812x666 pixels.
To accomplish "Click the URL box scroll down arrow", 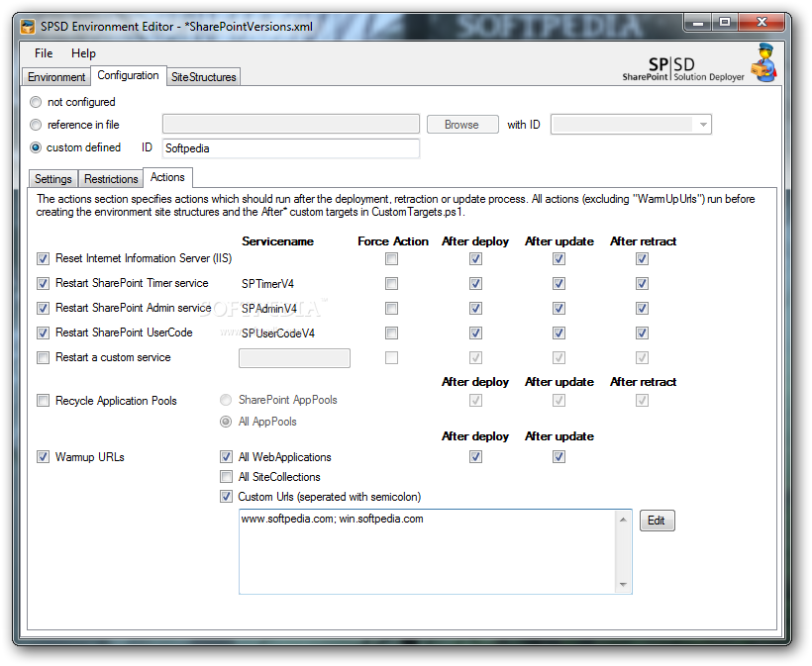I will click(623, 585).
